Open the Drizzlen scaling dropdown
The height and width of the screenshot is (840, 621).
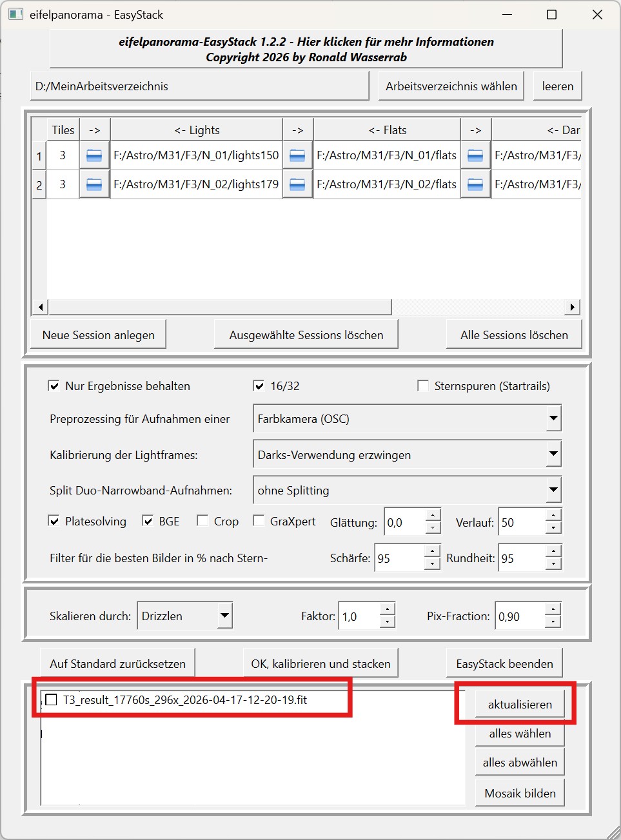click(x=224, y=616)
